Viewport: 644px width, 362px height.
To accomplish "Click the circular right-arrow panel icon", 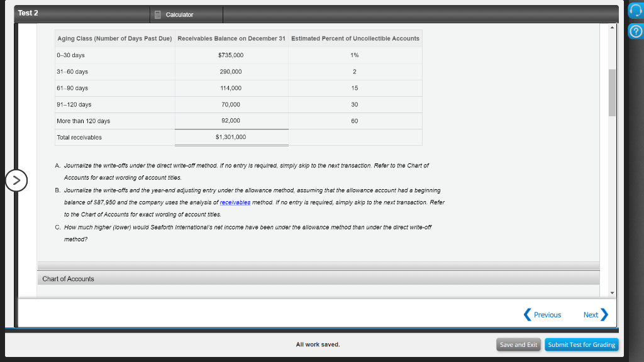I will coord(16,180).
